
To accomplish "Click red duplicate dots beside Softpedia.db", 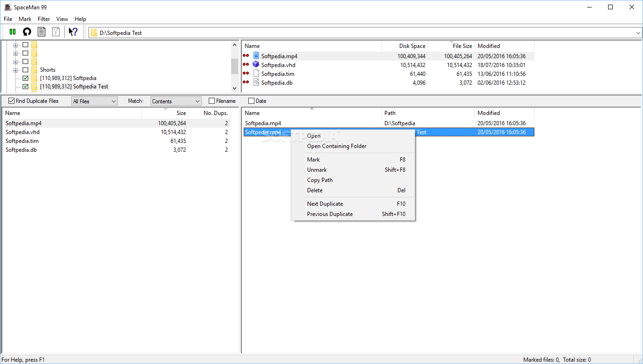I will 246,82.
